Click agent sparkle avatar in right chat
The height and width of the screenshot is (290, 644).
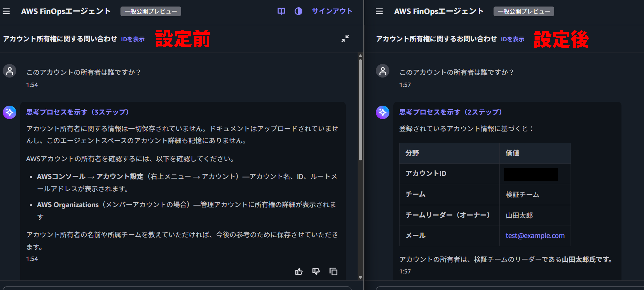click(x=382, y=112)
